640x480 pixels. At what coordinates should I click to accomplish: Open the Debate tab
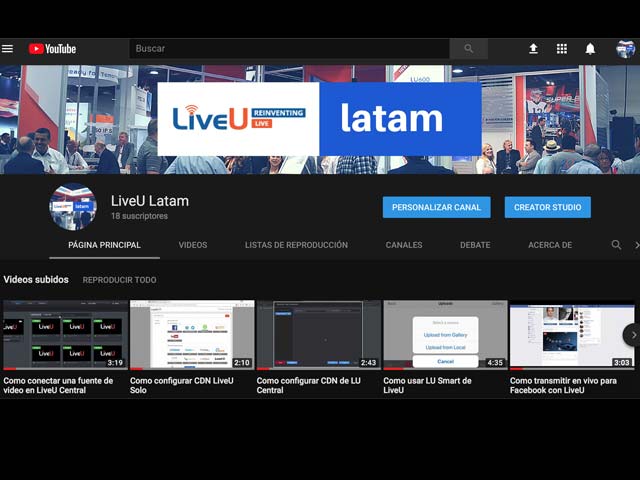475,245
